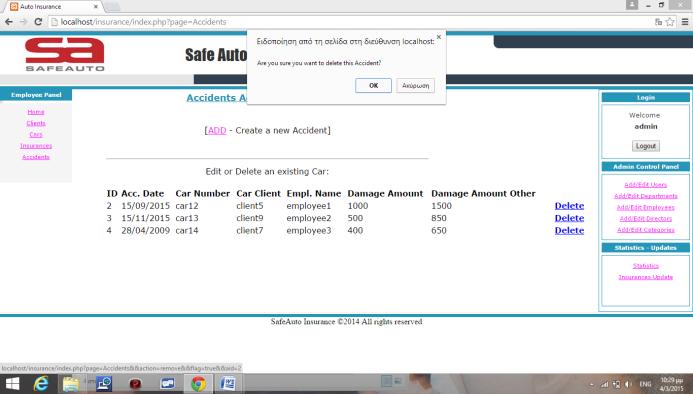This screenshot has width=693, height=394.
Task: Open the Chrome menu icon
Action: pyautogui.click(x=685, y=22)
